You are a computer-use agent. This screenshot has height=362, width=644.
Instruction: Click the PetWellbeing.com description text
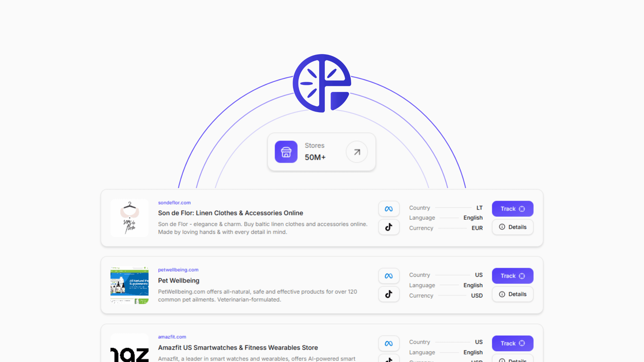click(257, 296)
